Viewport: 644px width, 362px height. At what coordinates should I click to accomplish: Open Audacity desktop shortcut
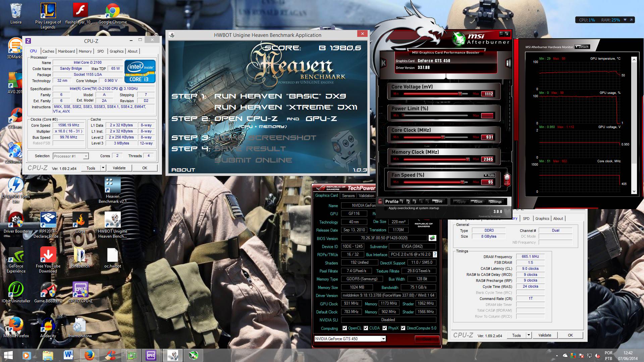48,327
